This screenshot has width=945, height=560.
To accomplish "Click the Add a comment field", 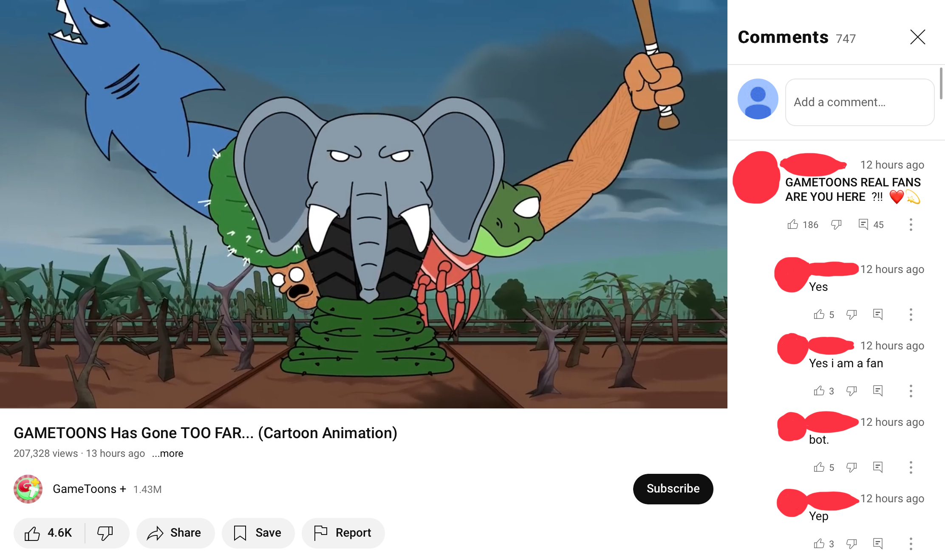I will pyautogui.click(x=859, y=102).
